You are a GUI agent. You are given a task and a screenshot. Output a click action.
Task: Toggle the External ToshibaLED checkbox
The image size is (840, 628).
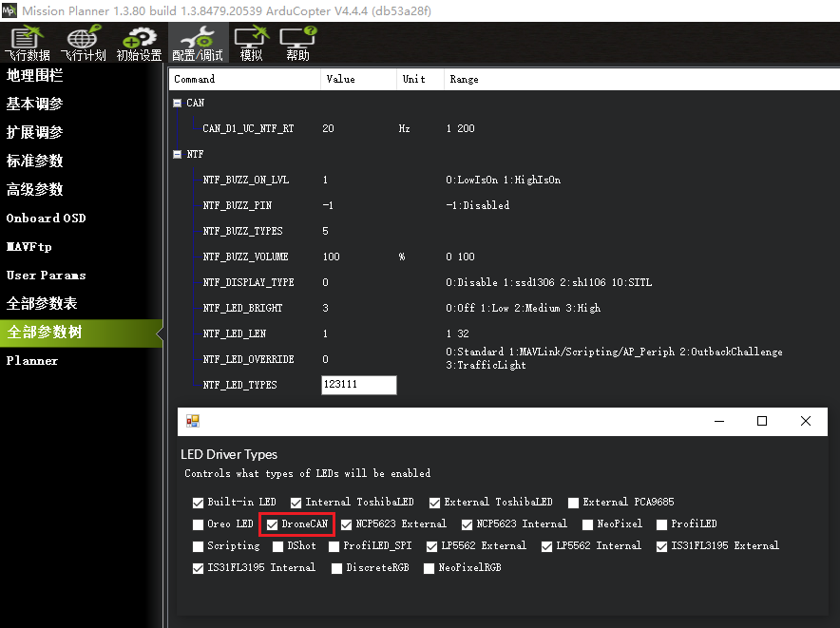point(434,503)
